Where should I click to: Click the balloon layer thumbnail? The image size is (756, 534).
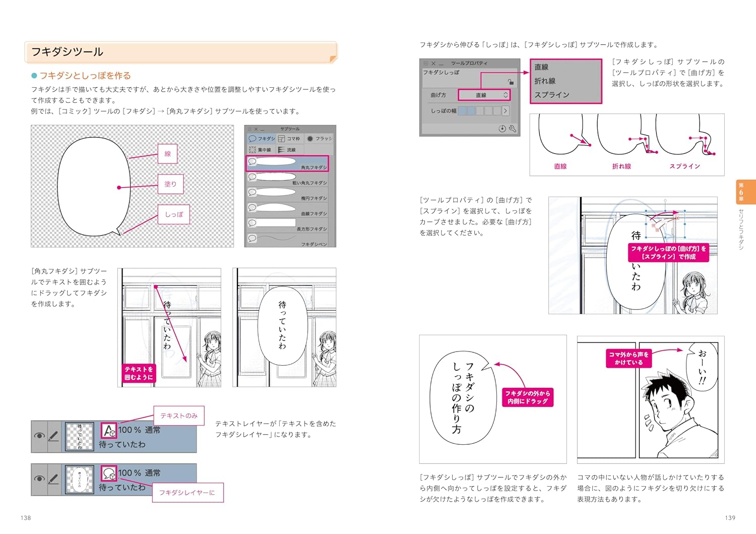[80, 480]
